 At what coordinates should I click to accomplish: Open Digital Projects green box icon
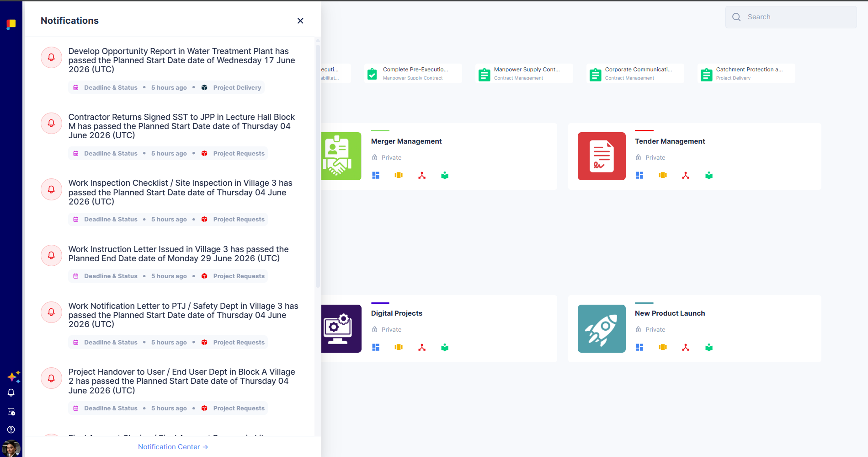pos(445,347)
